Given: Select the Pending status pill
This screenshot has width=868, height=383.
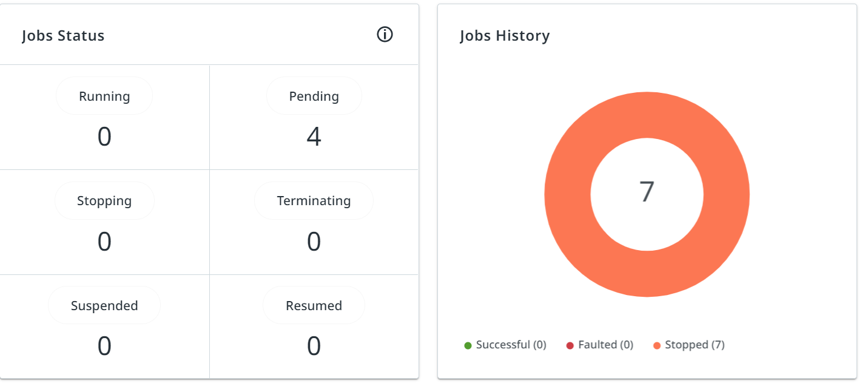Looking at the screenshot, I should coord(314,97).
